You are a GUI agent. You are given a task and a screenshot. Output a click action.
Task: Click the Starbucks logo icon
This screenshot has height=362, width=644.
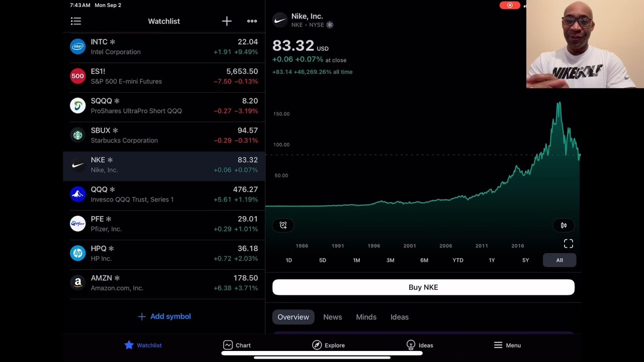(x=77, y=135)
